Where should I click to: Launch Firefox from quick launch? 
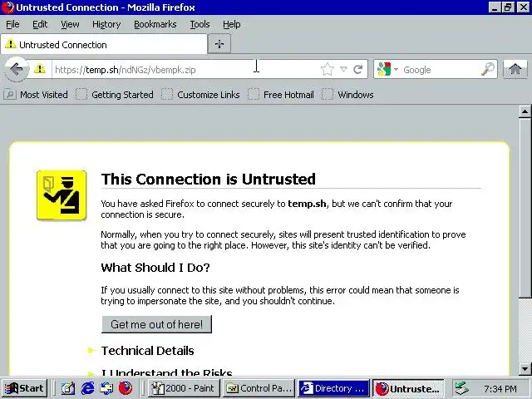tap(126, 388)
